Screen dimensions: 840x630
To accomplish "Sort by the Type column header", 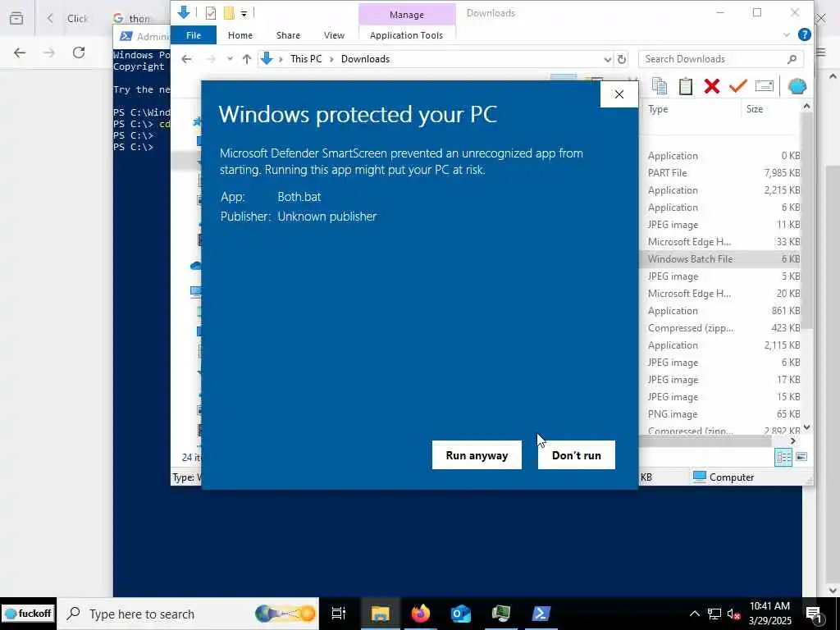I will pyautogui.click(x=658, y=109).
